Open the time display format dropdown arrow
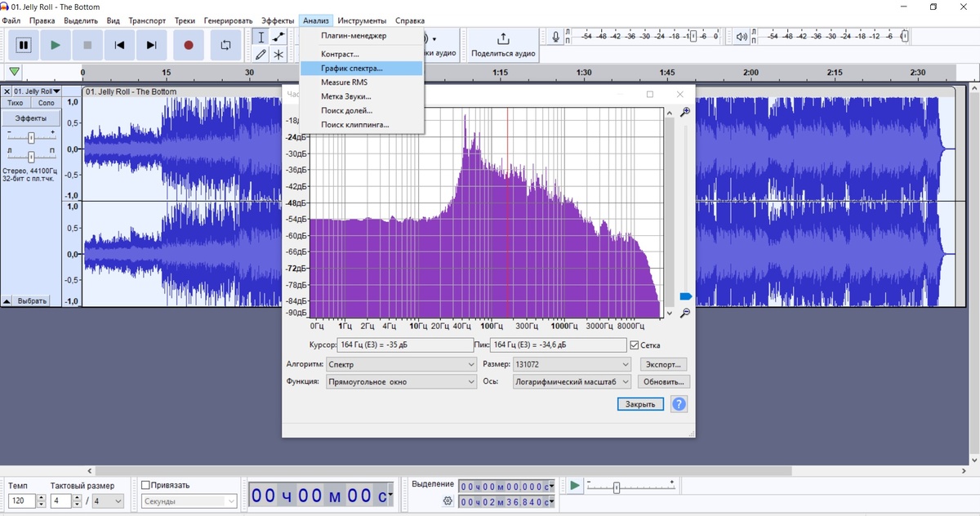This screenshot has width=980, height=516. tap(390, 496)
